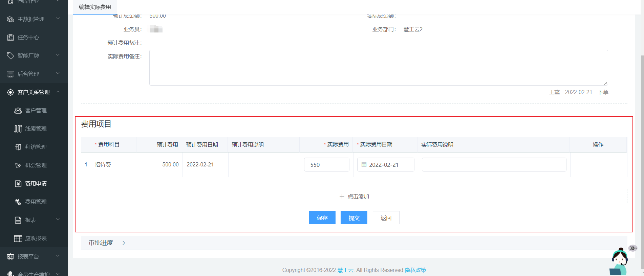Select the 编辑实际费用 tab

[95, 7]
